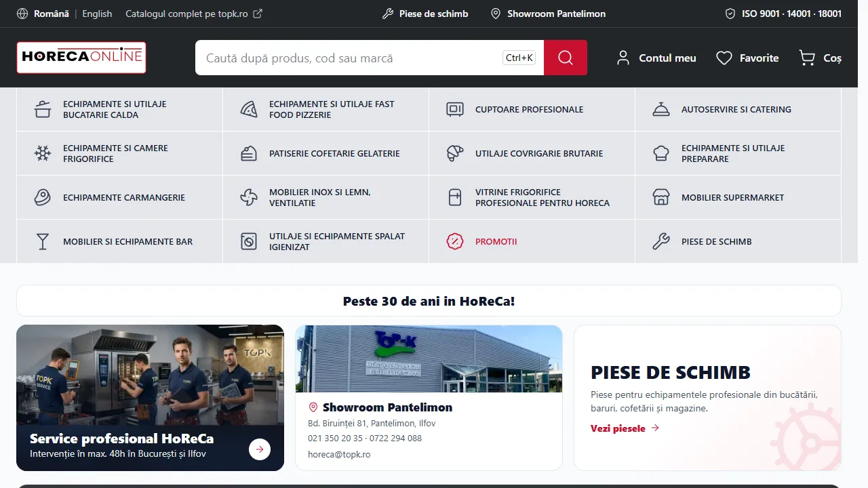Click the red search magnifier button
The height and width of the screenshot is (488, 868).
(x=566, y=58)
